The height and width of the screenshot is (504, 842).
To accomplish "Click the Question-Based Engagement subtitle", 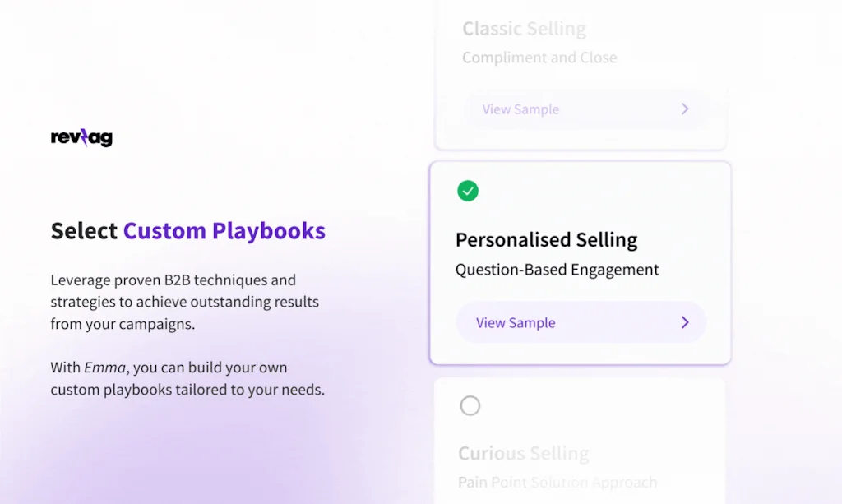I will point(557,270).
